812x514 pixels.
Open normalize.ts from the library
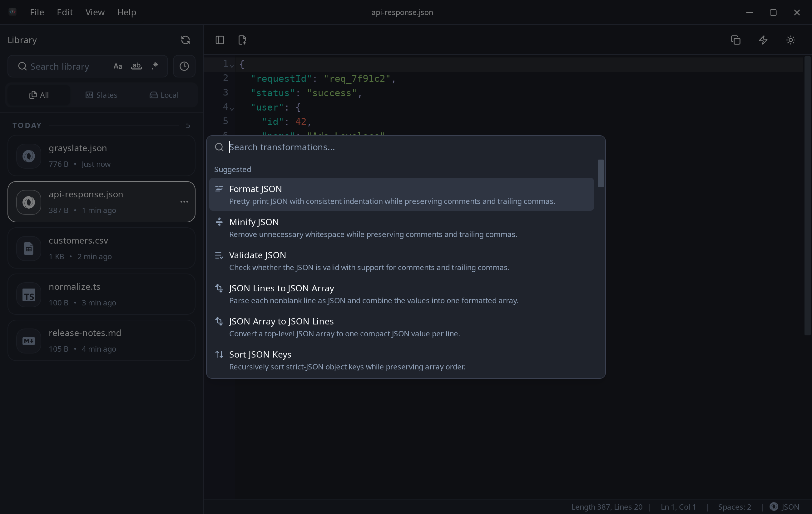(101, 294)
